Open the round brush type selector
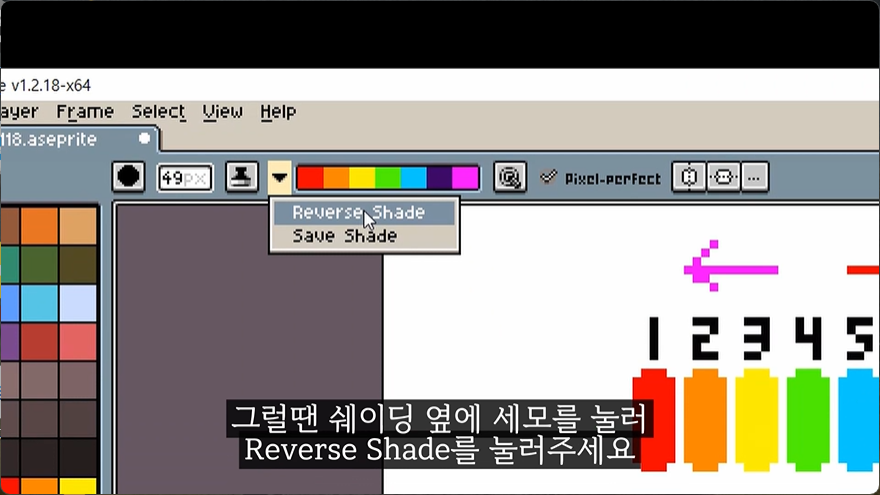Image resolution: width=880 pixels, height=495 pixels. [x=129, y=177]
